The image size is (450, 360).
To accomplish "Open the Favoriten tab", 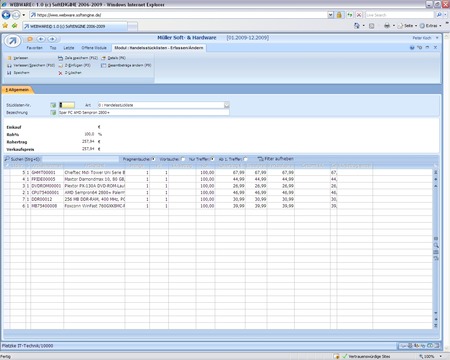I will coord(34,48).
